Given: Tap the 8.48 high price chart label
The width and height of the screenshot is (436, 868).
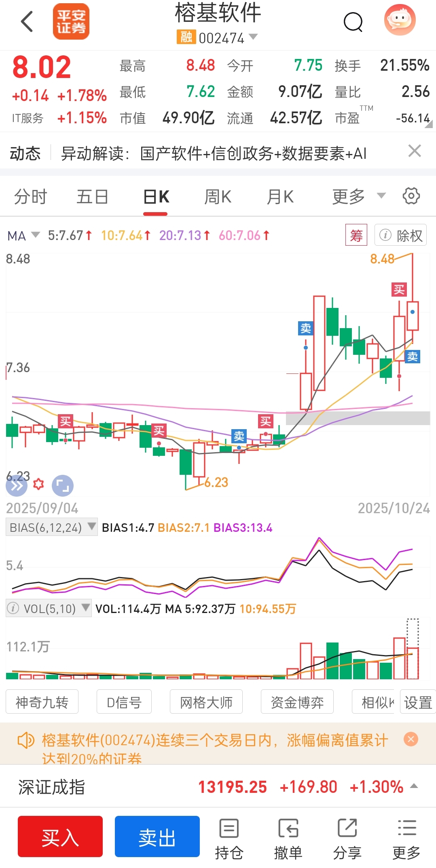Looking at the screenshot, I should [382, 259].
